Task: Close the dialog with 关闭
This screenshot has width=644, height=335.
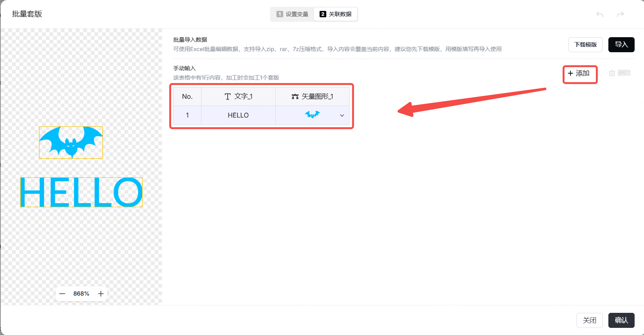Action: click(x=589, y=320)
